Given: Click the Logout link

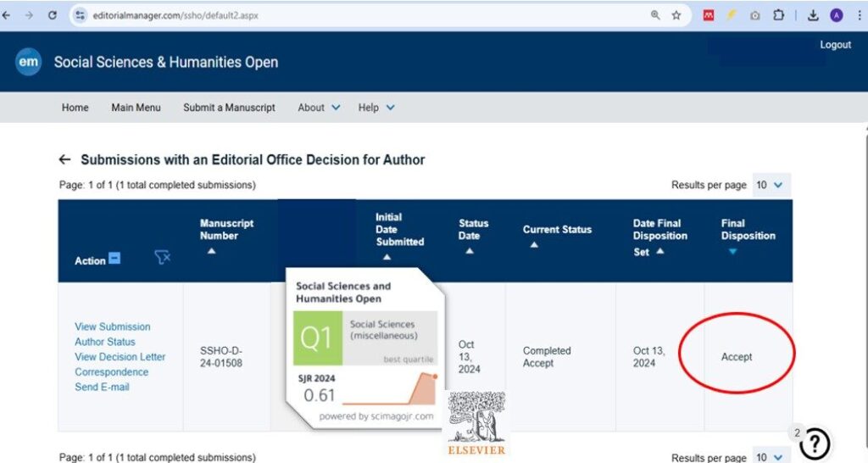Looking at the screenshot, I should 835,45.
